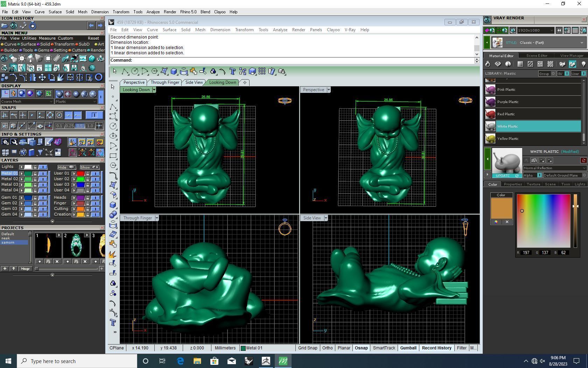
Task: Select the polyline tool in Rhino toolbar
Action: [125, 71]
